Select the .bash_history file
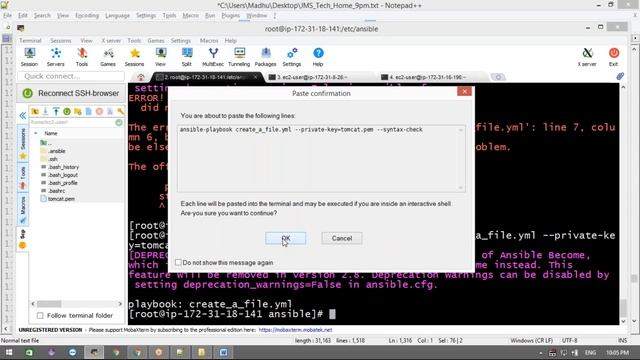This screenshot has height=360, width=640. [x=63, y=167]
